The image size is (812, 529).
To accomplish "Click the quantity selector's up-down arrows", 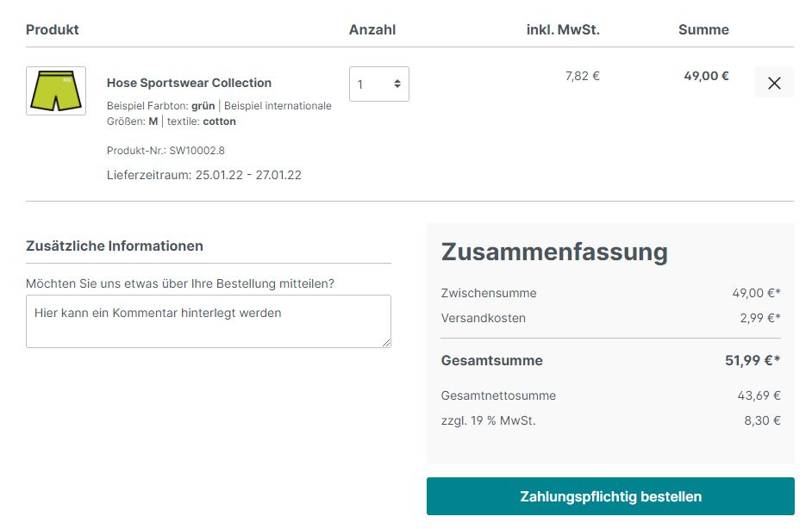I will click(x=397, y=84).
